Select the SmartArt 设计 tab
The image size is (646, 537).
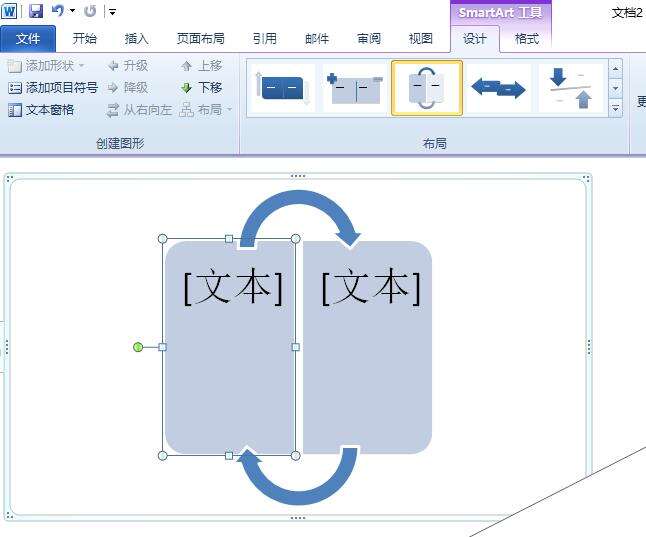point(475,39)
